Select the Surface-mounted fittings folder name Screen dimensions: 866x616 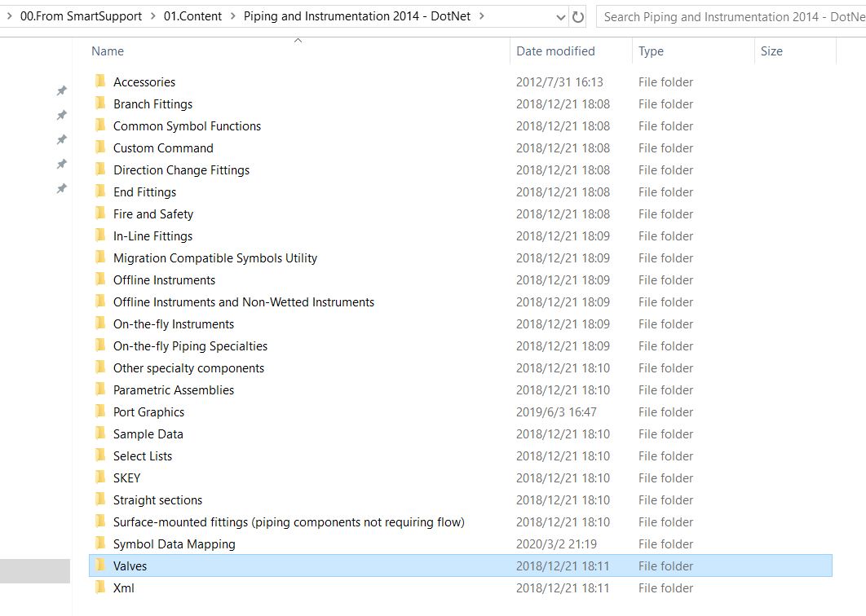(289, 522)
